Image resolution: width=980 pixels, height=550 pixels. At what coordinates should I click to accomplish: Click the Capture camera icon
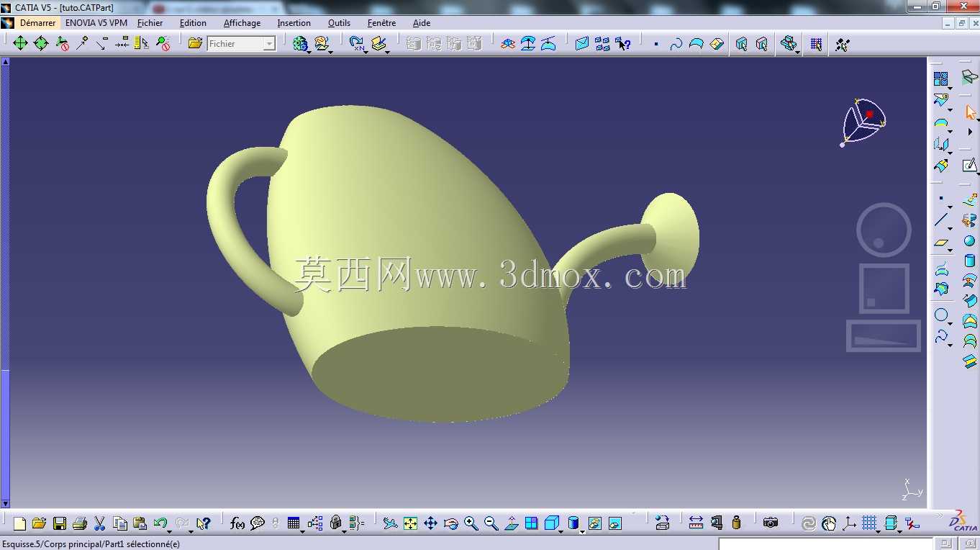point(771,523)
